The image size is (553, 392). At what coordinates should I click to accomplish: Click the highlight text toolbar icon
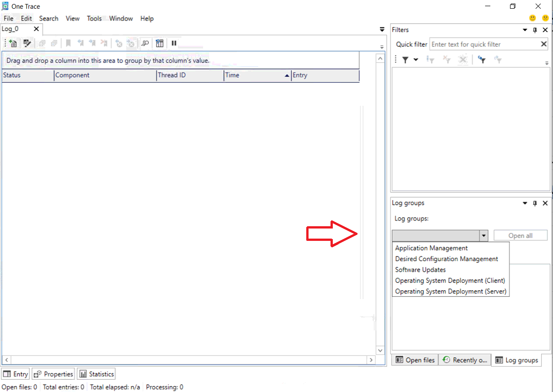pyautogui.click(x=27, y=44)
